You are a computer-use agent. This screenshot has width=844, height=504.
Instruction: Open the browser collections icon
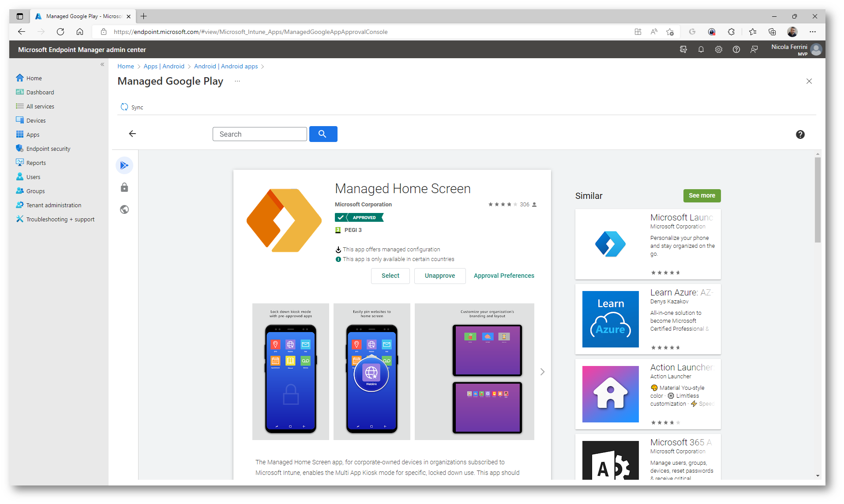772,32
